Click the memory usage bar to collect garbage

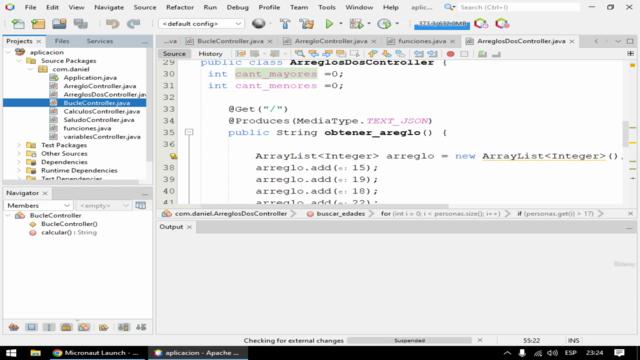(442, 24)
